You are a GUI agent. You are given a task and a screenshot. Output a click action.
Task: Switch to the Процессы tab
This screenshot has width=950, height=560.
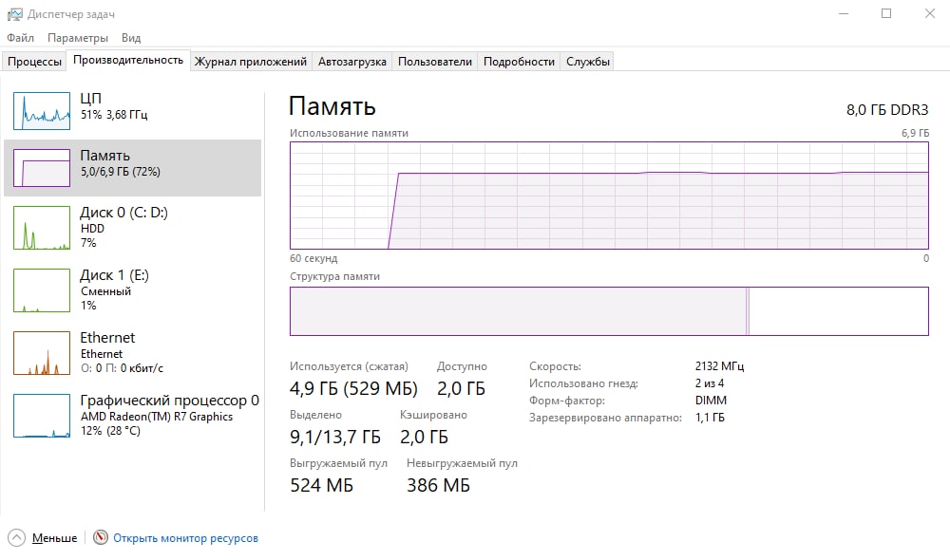35,62
